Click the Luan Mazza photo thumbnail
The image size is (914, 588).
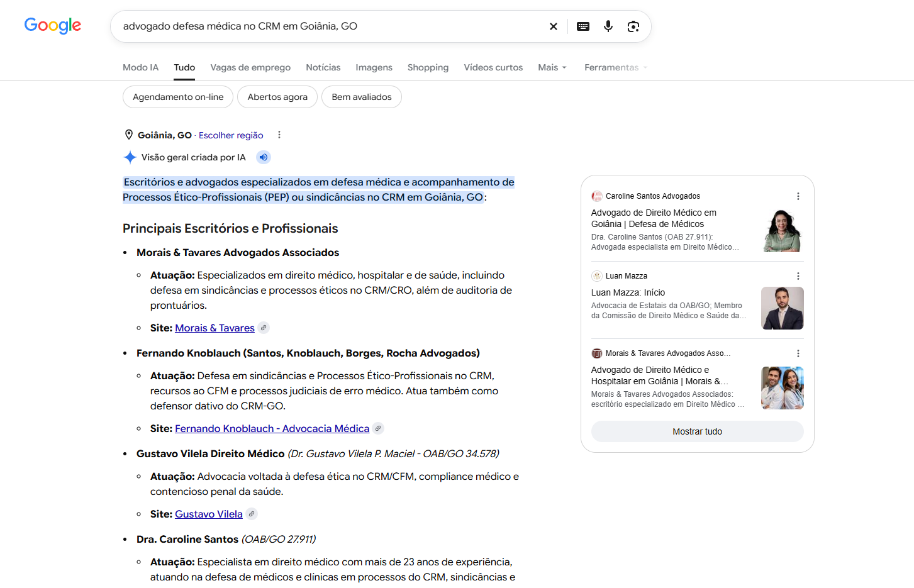783,308
